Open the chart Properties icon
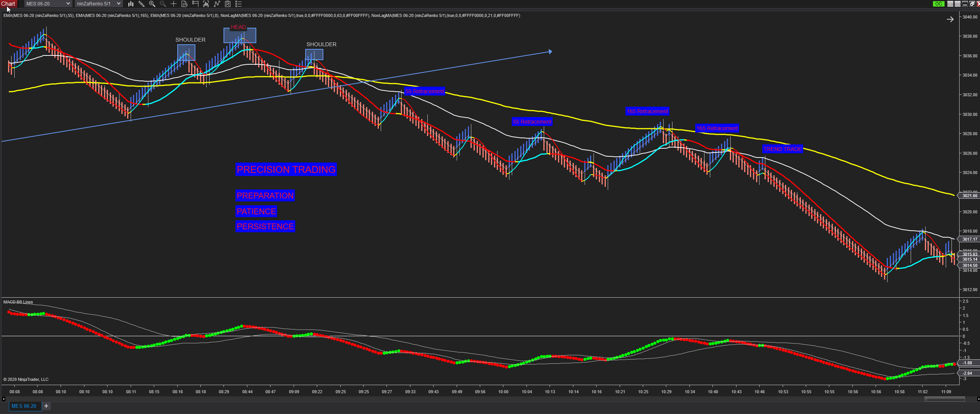Image resolution: width=980 pixels, height=414 pixels. (228, 4)
